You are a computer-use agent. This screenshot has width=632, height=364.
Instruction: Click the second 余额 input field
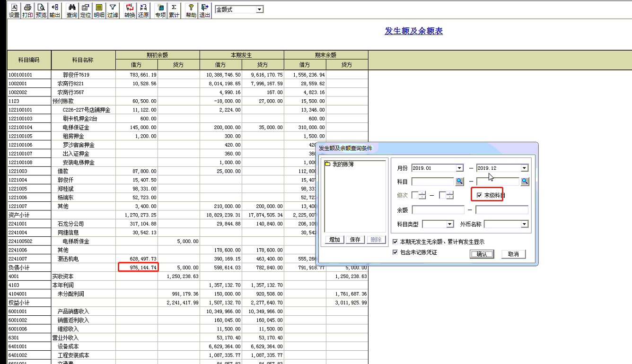tap(502, 210)
